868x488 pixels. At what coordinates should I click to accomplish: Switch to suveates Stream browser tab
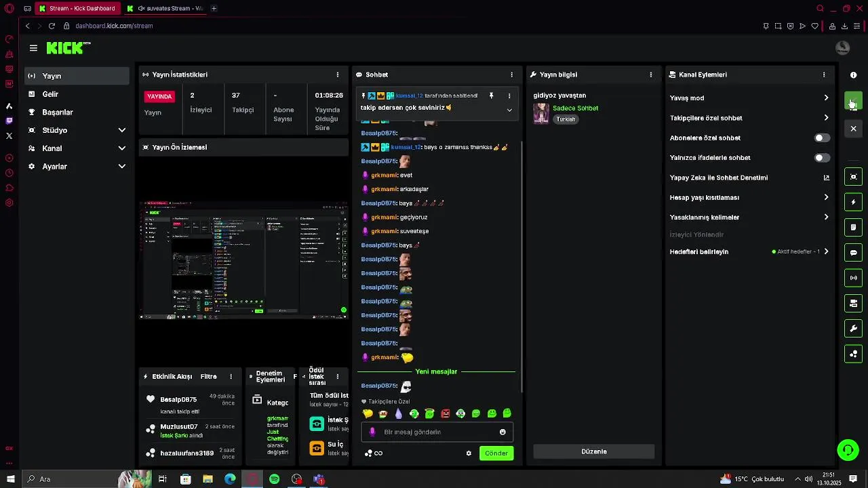(165, 9)
